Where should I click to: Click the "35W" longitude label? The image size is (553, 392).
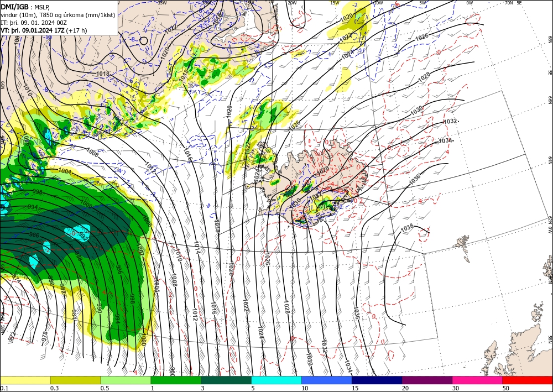tap(162, 3)
